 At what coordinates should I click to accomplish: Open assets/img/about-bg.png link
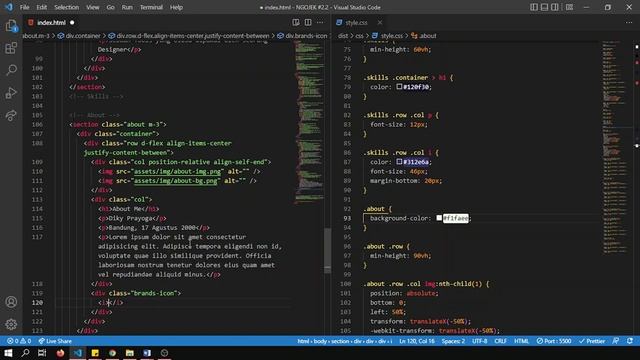pos(176,181)
